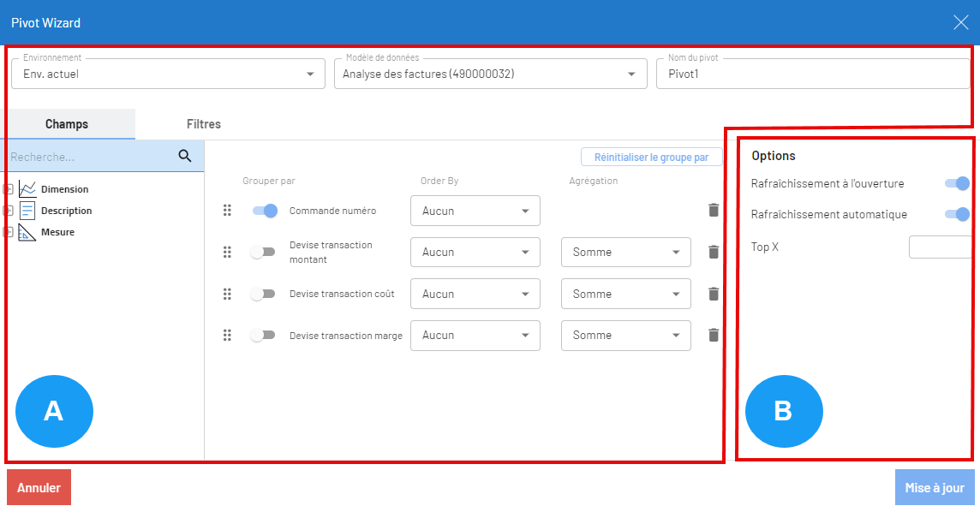This screenshot has width=980, height=506.
Task: Open Order By dropdown for Commande numéro
Action: coord(475,211)
